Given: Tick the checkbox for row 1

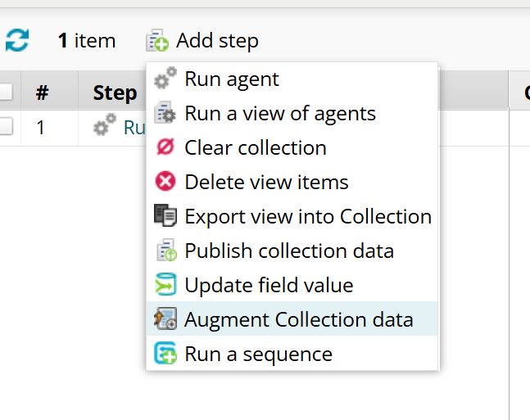Looking at the screenshot, I should point(5,126).
